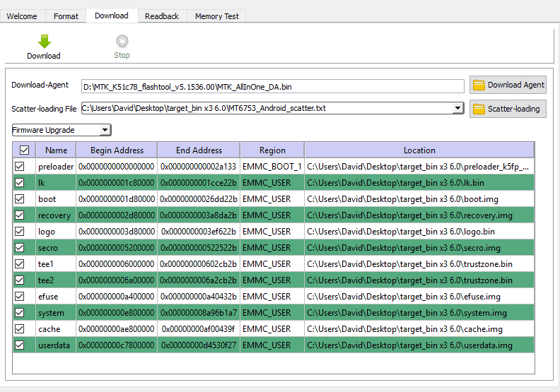The image size is (560, 392).
Task: Open the Readback tab
Action: (162, 16)
